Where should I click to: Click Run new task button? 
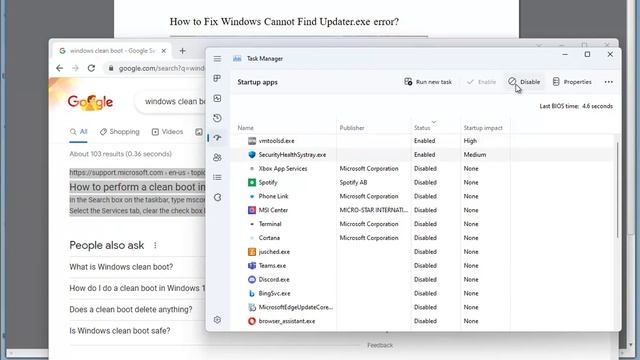point(428,82)
